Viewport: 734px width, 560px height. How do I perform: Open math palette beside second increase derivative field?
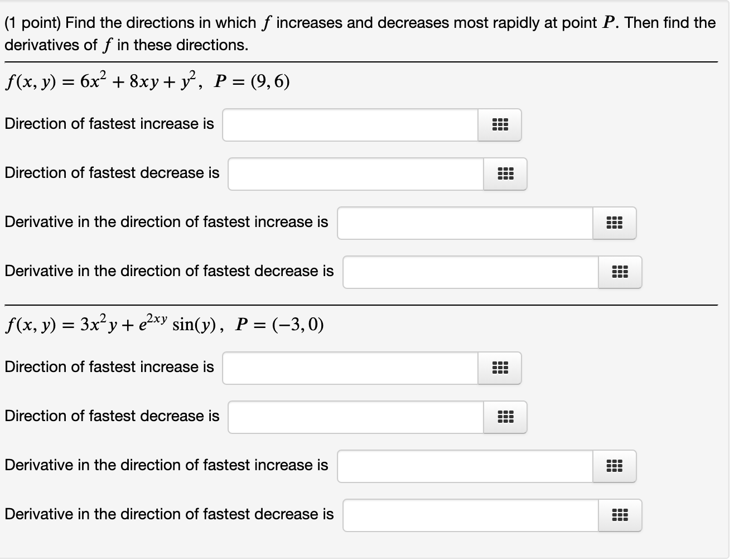614,466
